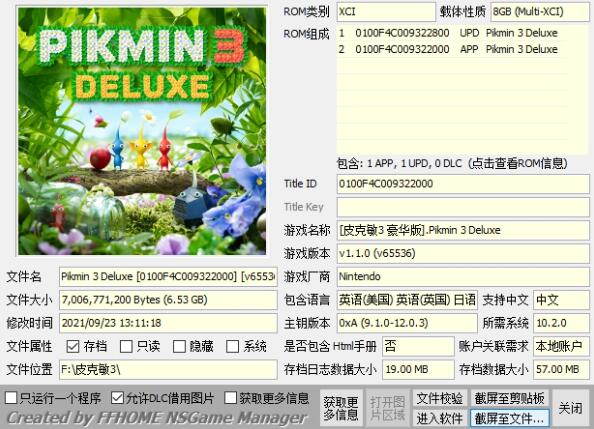Click the 文件位置 file path field
This screenshot has height=429, width=594.
(x=168, y=370)
